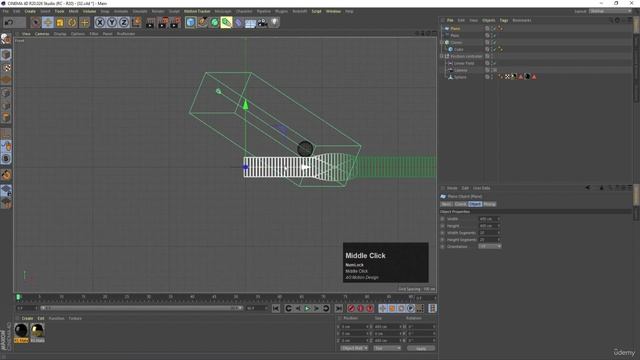Go to end of animation
640x360 pixels.
[339, 309]
